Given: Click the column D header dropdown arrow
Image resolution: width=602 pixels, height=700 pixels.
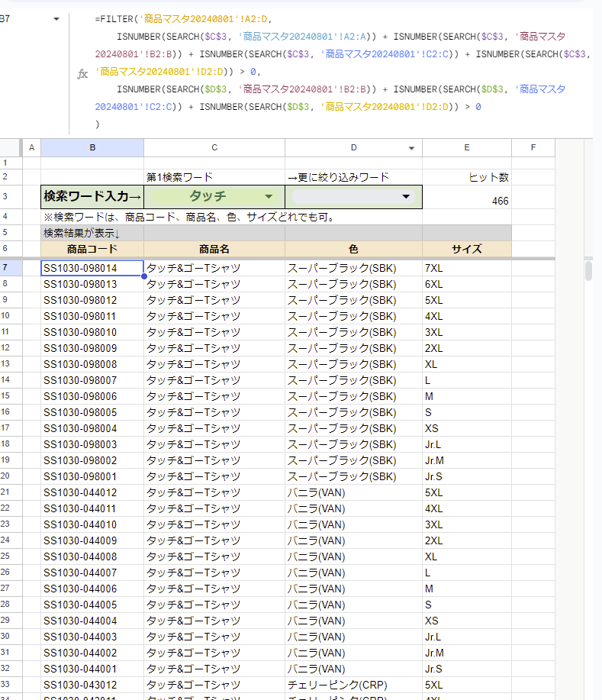Looking at the screenshot, I should click(x=412, y=148).
